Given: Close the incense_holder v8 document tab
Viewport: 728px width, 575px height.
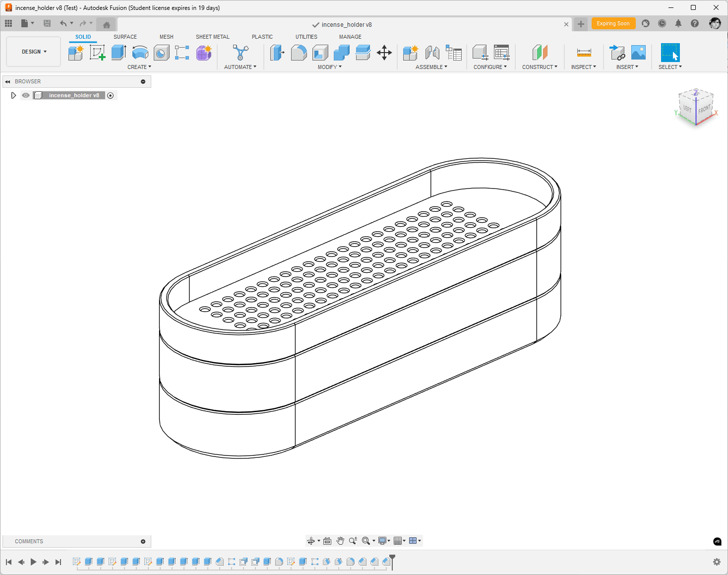Looking at the screenshot, I should pos(566,24).
